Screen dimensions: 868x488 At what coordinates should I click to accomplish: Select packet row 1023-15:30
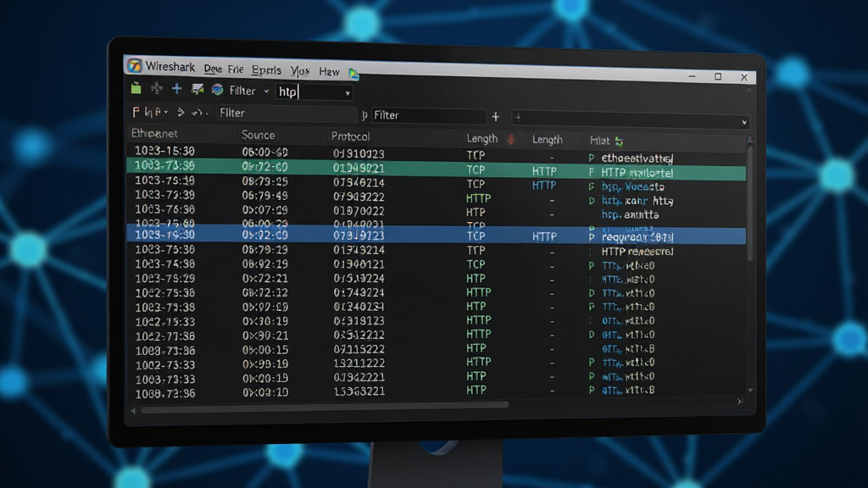point(437,153)
